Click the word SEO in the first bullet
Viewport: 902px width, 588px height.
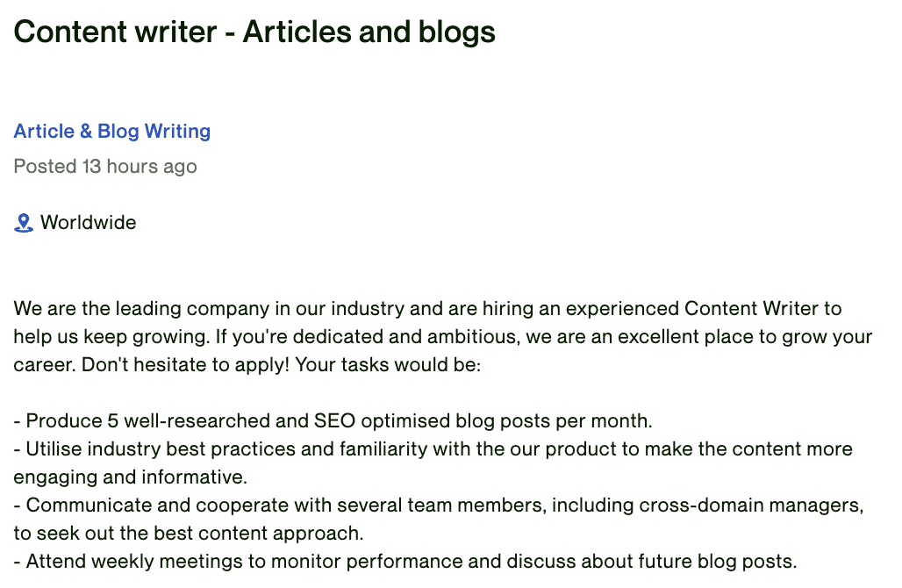(335, 421)
